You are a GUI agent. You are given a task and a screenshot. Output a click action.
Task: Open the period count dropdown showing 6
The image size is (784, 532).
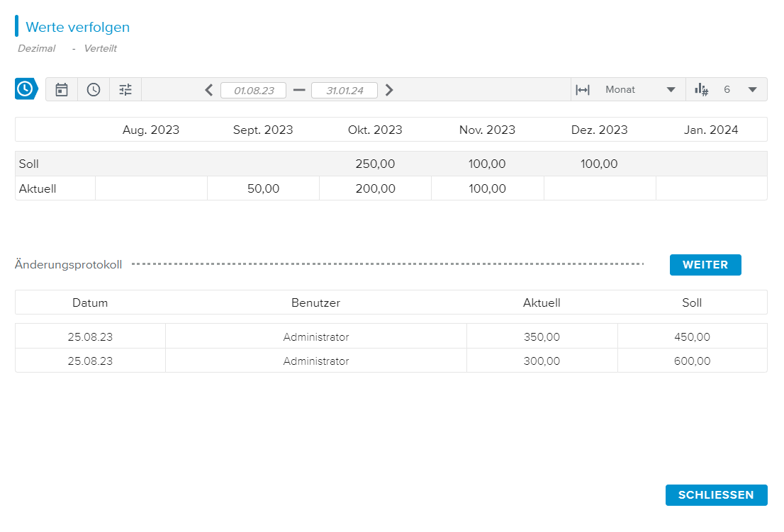click(752, 90)
